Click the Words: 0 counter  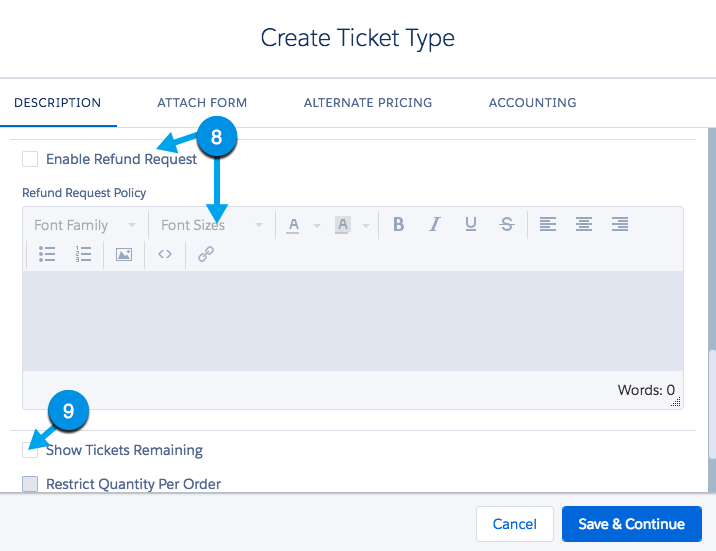pyautogui.click(x=646, y=390)
